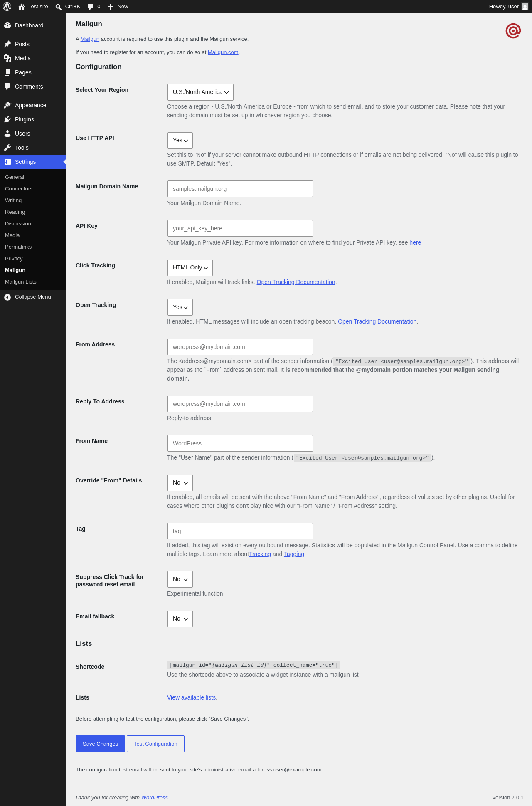Click the Collapse Menu arrow icon
This screenshot has width=532, height=806.
coord(7,297)
